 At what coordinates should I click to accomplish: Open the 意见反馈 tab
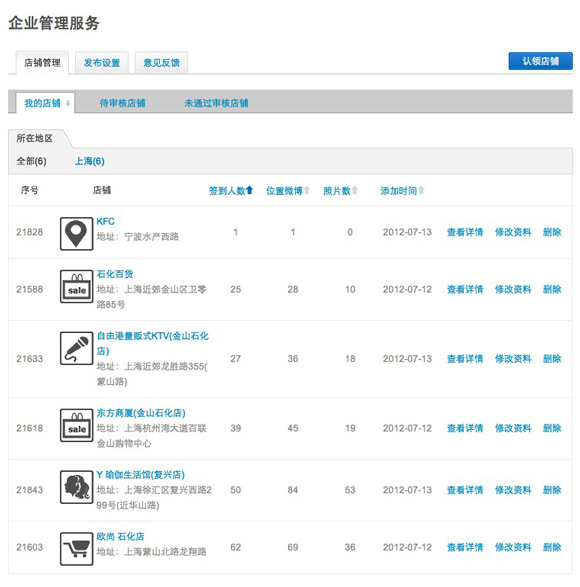pyautogui.click(x=161, y=63)
